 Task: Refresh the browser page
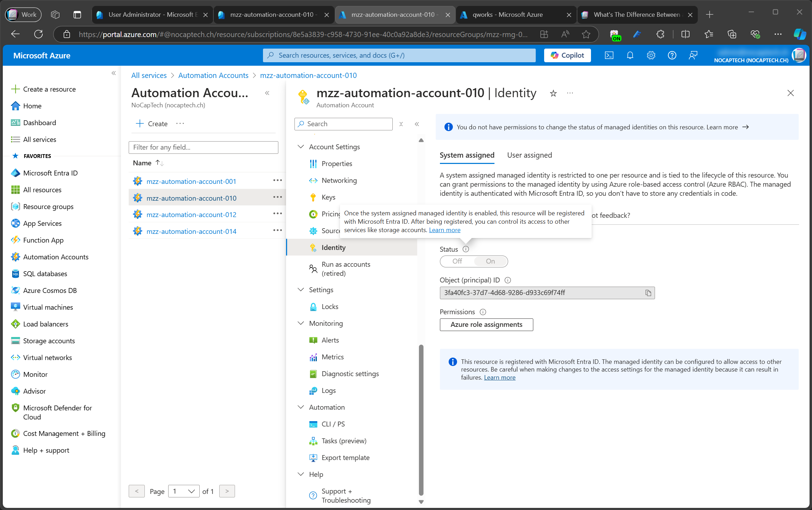38,34
